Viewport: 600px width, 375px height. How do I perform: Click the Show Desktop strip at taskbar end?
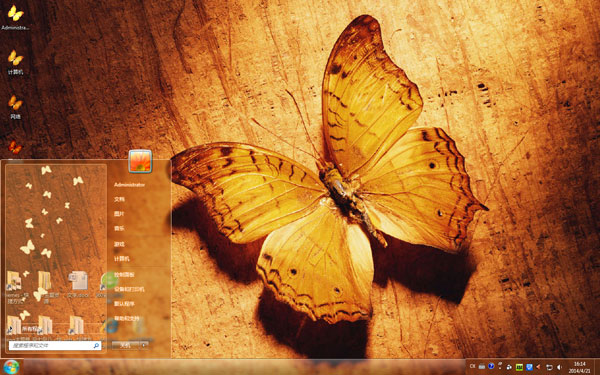point(597,367)
